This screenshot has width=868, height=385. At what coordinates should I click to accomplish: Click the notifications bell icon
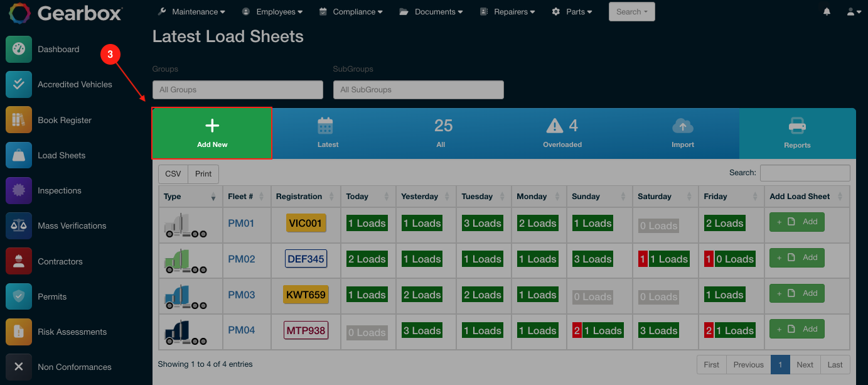click(x=827, y=11)
